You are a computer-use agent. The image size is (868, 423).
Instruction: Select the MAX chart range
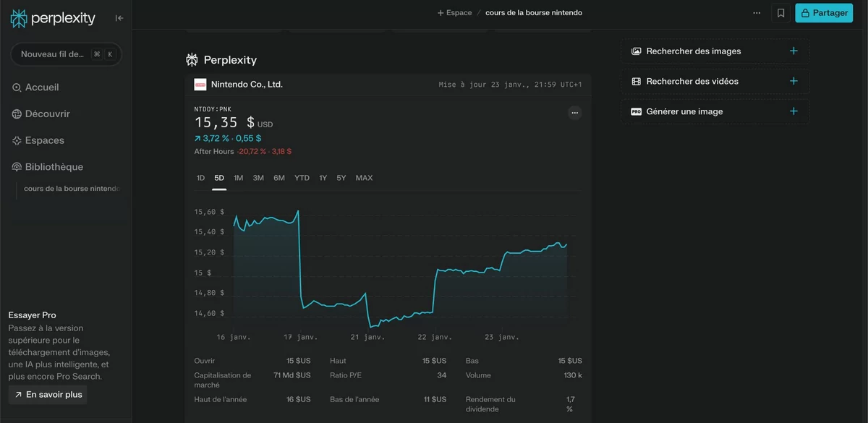364,178
